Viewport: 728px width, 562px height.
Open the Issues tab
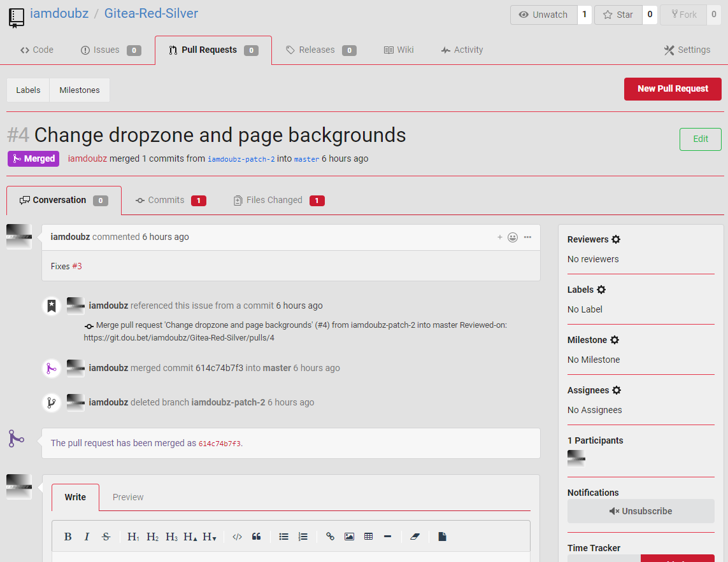pyautogui.click(x=111, y=50)
